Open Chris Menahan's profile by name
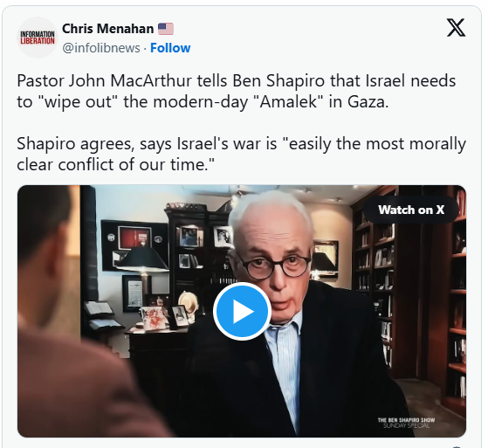Viewport: 488px width, 448px height. (107, 29)
